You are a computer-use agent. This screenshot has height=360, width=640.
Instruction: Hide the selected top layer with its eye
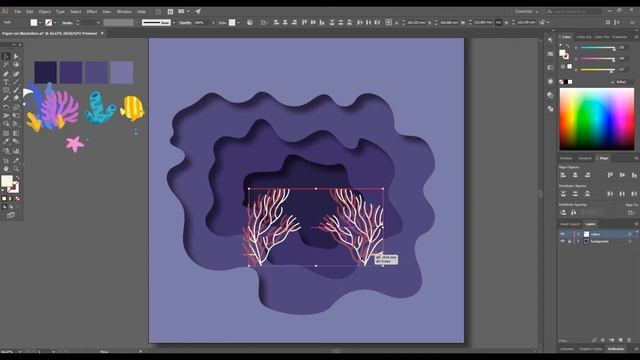pos(562,234)
